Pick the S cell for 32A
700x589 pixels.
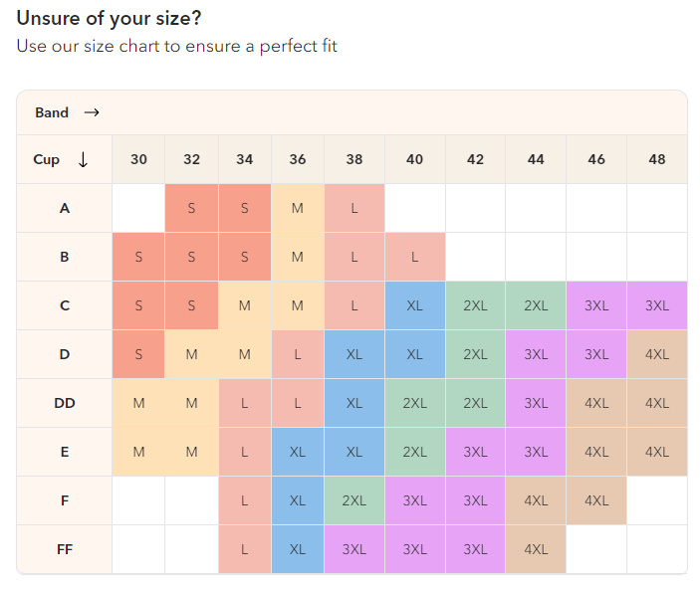(x=191, y=208)
